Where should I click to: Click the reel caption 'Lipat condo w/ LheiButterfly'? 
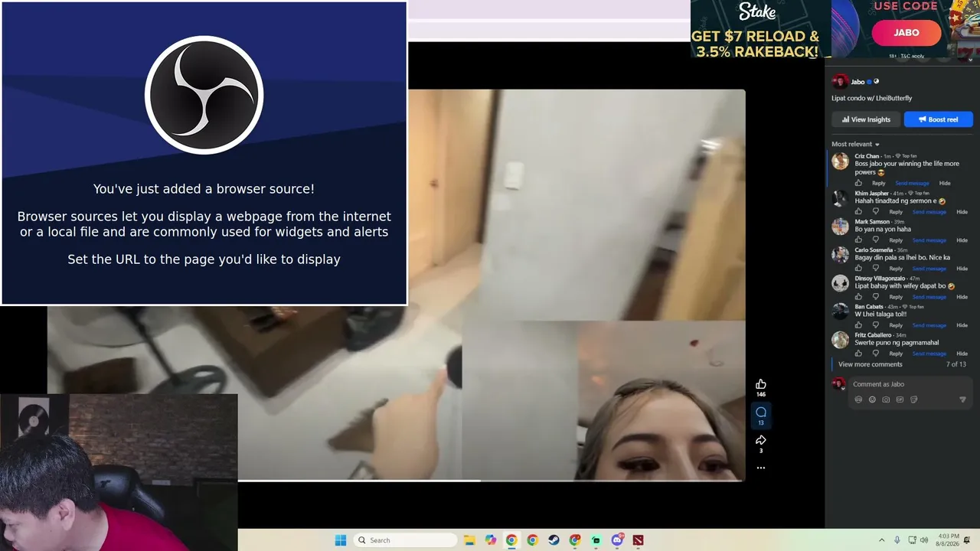(872, 98)
